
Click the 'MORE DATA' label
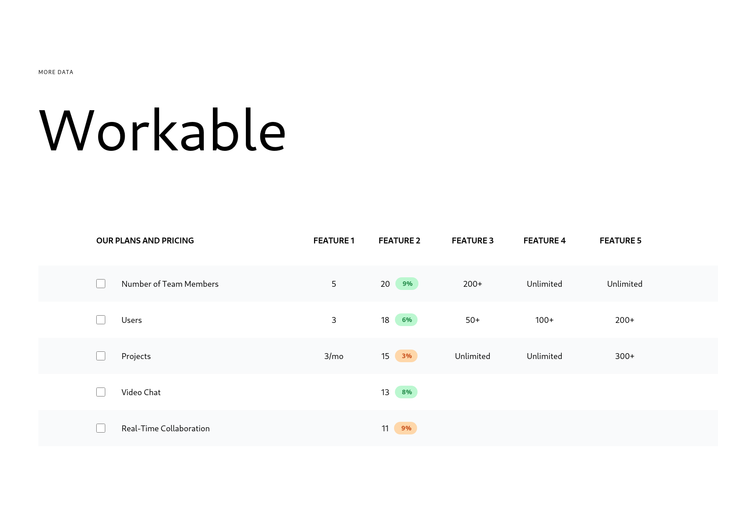coord(56,72)
